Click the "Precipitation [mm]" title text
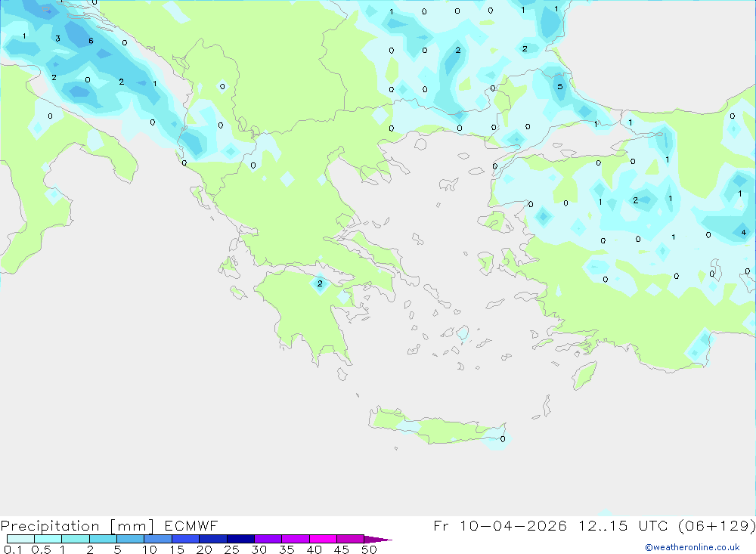Image resolution: width=756 pixels, height=554 pixels. pyautogui.click(x=77, y=525)
